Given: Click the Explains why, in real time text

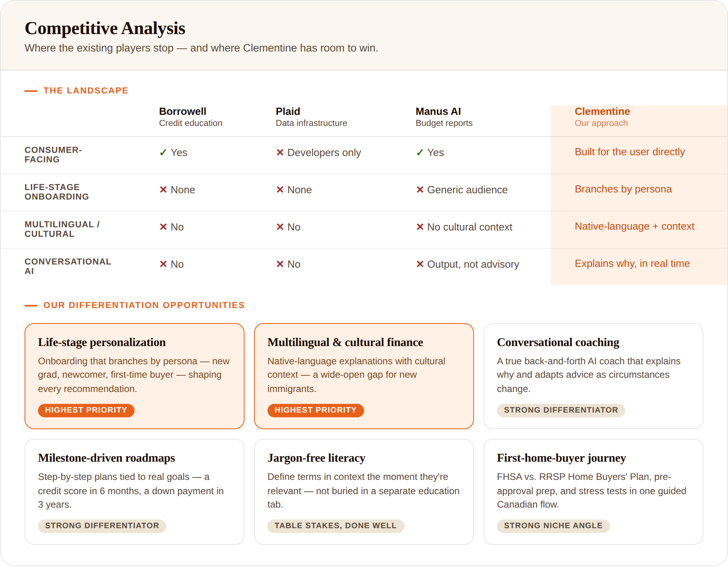Looking at the screenshot, I should [632, 263].
